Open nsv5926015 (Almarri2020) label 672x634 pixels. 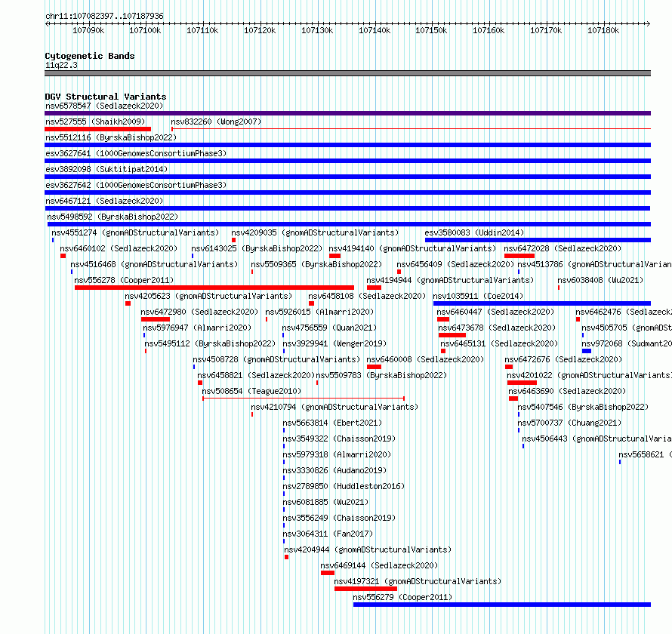[319, 312]
